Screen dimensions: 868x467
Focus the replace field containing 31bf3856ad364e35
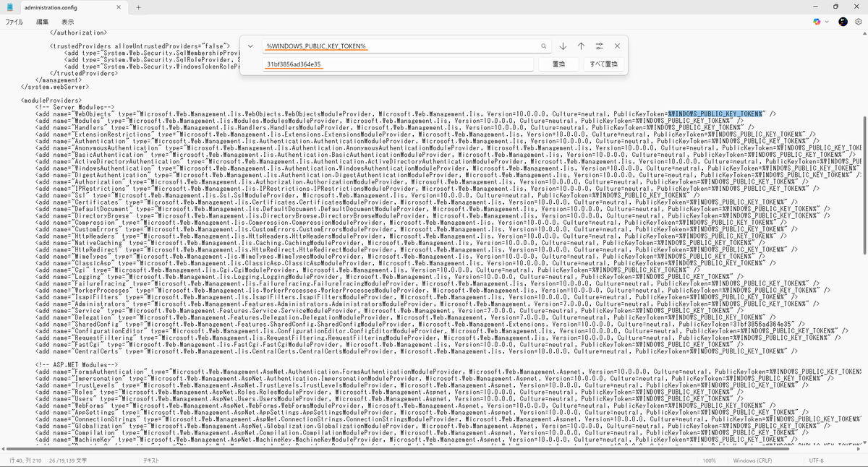point(398,64)
